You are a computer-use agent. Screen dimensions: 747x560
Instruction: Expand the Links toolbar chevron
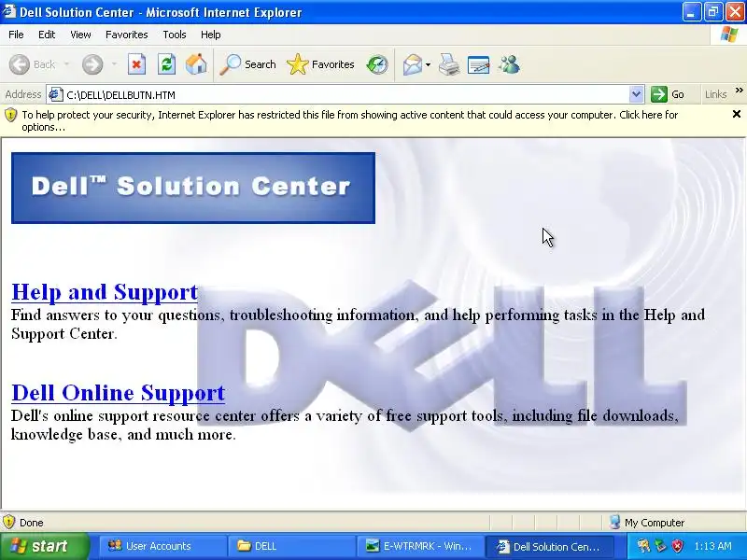[739, 90]
